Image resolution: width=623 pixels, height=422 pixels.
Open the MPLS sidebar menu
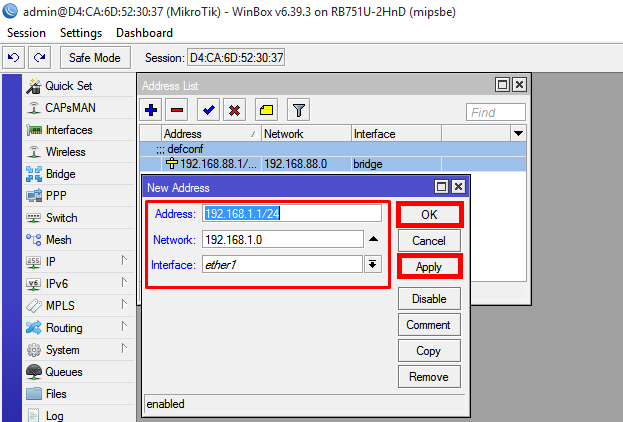pos(79,306)
